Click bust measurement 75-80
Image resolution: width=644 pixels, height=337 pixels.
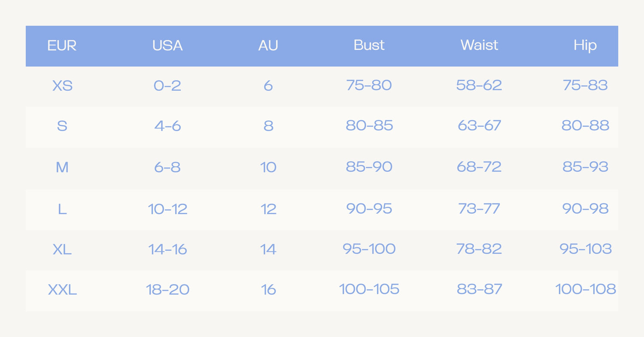coord(369,85)
